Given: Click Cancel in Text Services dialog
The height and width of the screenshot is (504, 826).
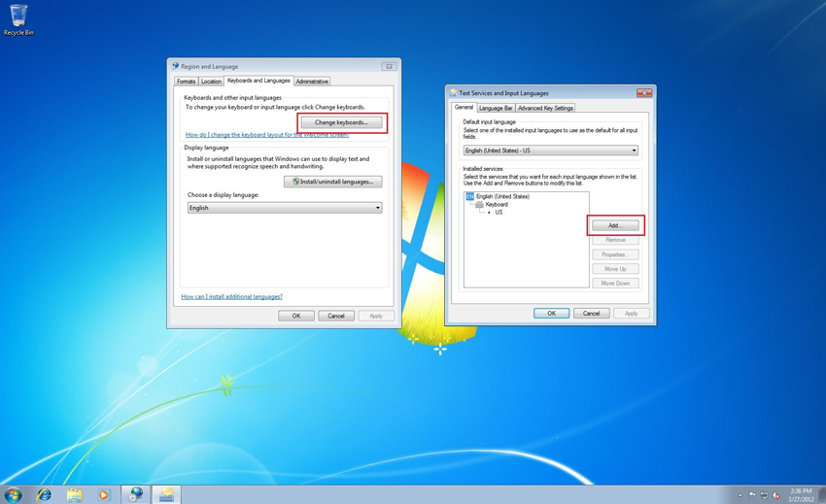Looking at the screenshot, I should click(x=591, y=314).
